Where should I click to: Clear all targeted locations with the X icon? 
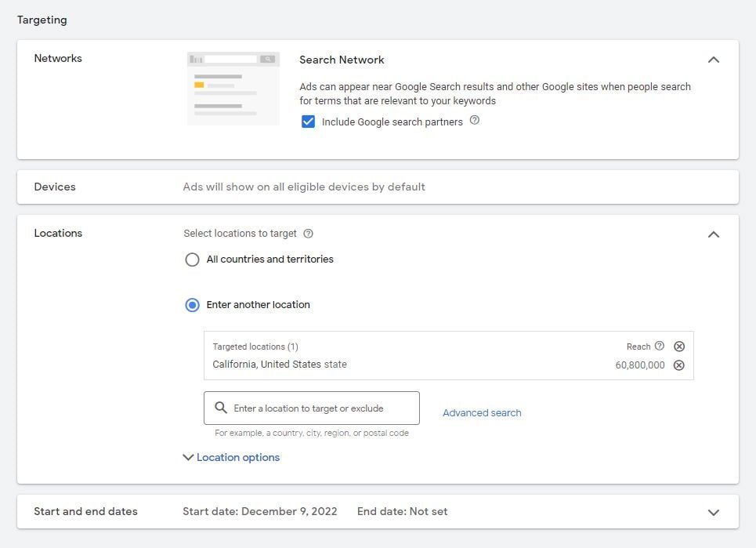pyautogui.click(x=679, y=346)
